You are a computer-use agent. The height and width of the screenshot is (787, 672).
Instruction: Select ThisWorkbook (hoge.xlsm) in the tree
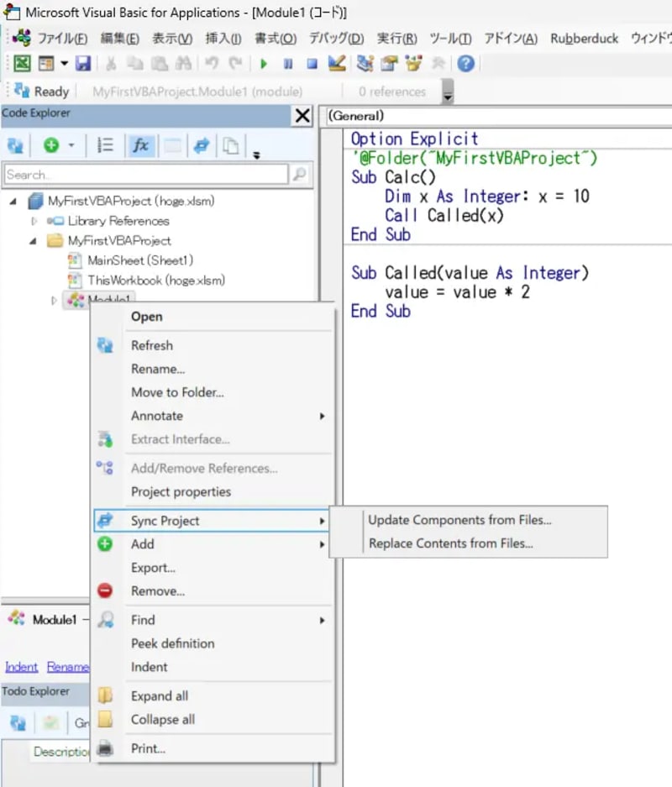tap(156, 280)
